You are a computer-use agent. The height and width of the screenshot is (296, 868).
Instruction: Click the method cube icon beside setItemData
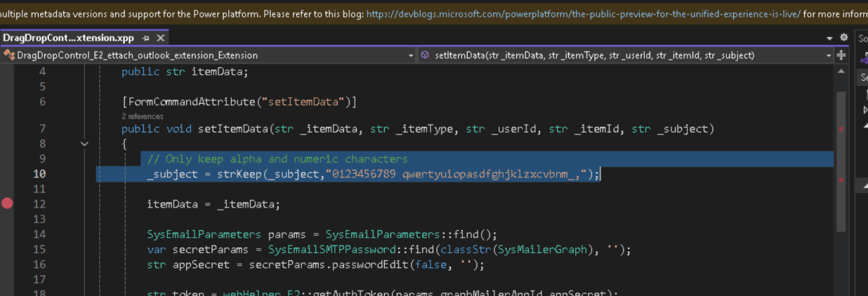tap(426, 55)
